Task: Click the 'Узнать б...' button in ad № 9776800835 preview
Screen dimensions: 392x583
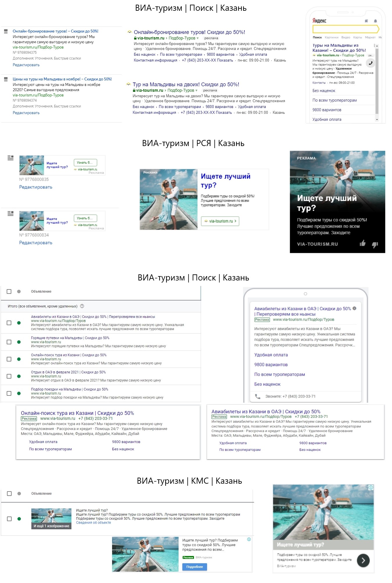Action: tap(85, 163)
